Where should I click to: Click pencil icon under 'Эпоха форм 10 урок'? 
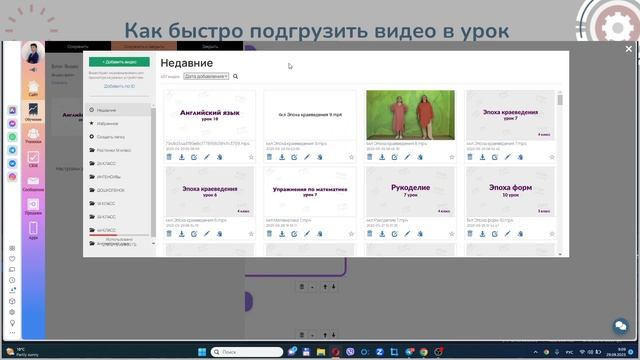tap(508, 234)
